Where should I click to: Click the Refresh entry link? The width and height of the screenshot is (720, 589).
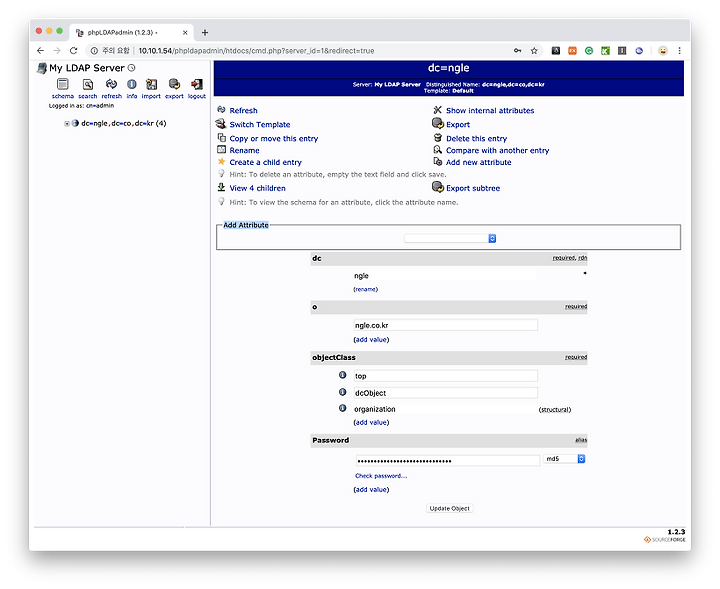243,111
